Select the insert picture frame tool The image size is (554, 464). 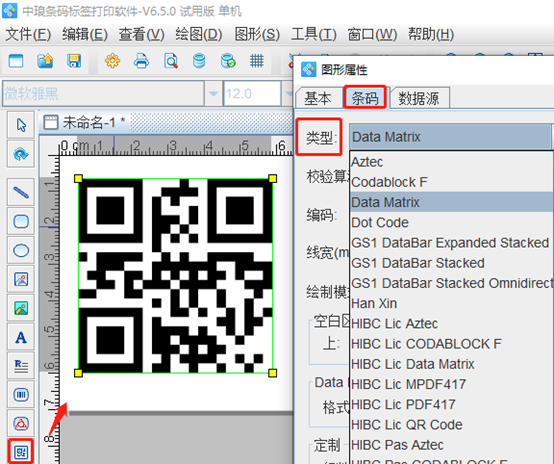(x=21, y=279)
